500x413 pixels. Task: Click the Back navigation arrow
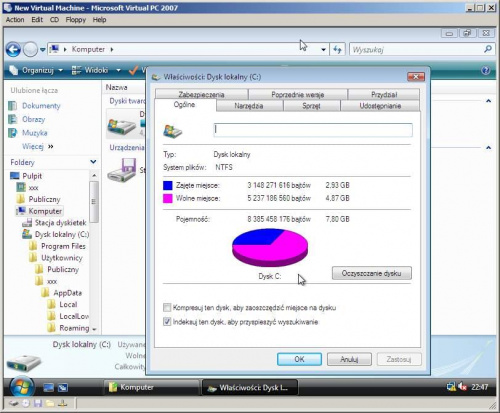coord(13,50)
